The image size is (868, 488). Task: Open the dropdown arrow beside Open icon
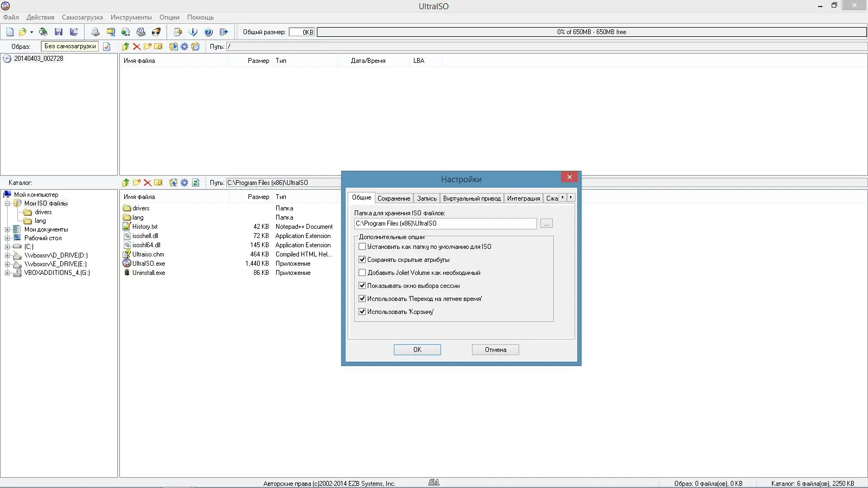31,32
